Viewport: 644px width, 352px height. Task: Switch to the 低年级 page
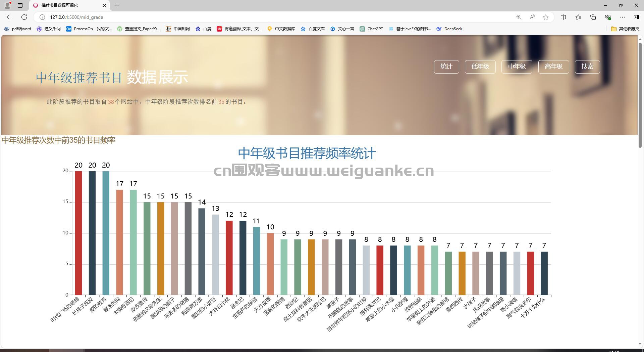point(480,67)
